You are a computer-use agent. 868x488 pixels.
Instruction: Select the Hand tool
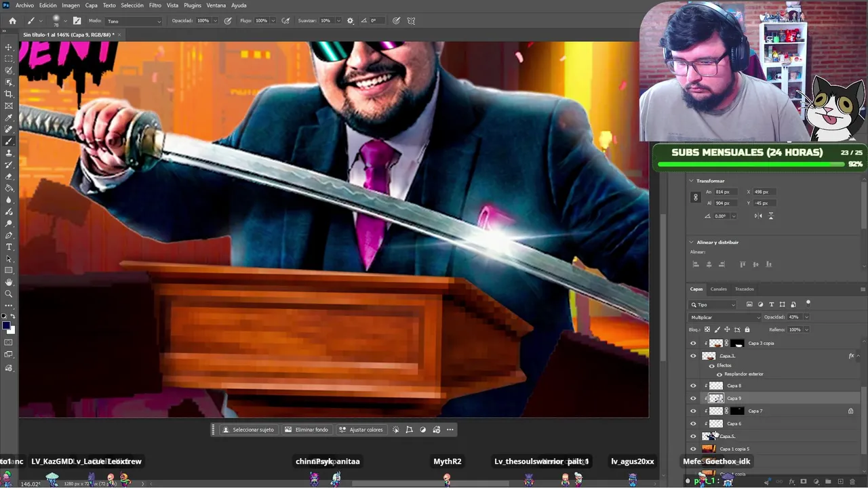9,282
